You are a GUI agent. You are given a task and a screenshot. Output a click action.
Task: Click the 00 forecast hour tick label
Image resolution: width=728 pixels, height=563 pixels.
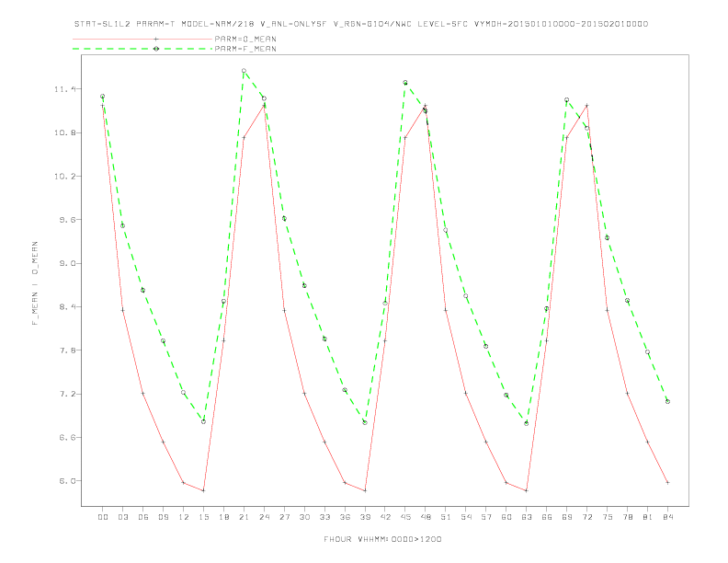coord(103,517)
